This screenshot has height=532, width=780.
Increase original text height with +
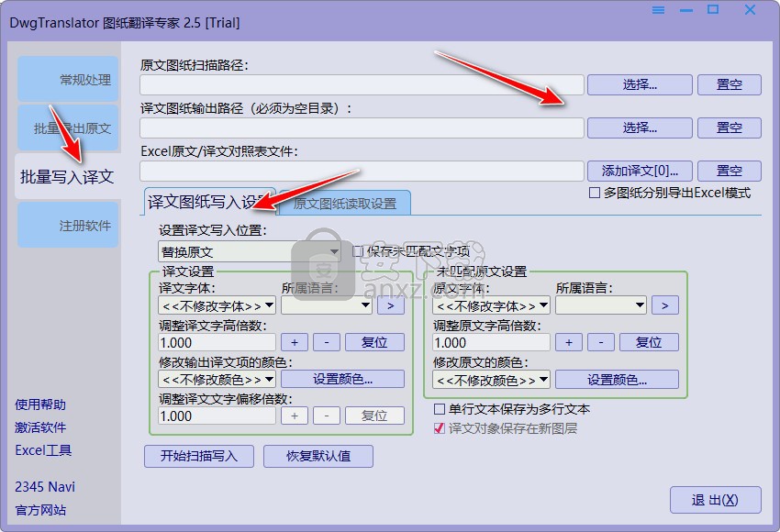point(569,342)
